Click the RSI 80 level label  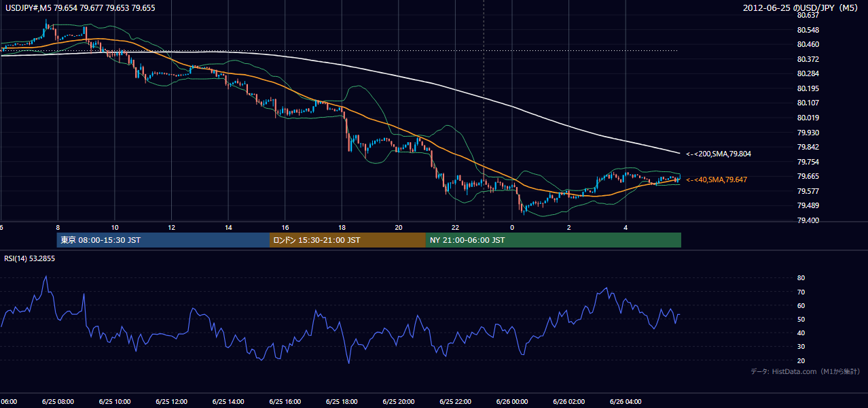(801, 278)
